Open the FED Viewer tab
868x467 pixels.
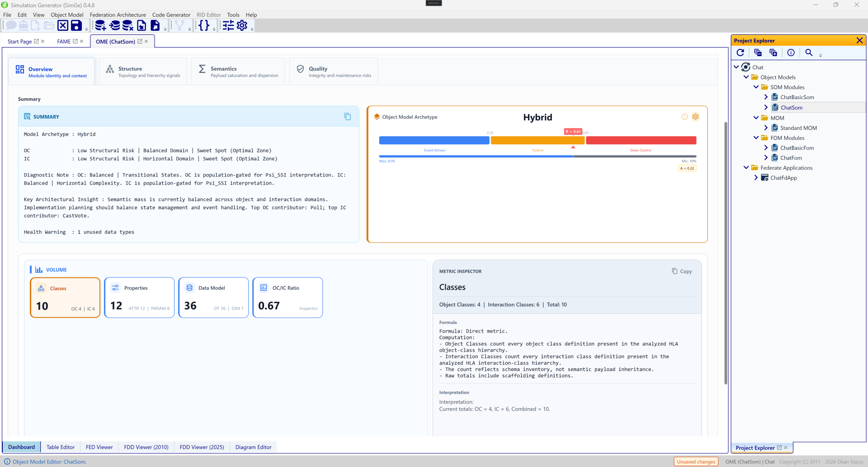pyautogui.click(x=99, y=447)
